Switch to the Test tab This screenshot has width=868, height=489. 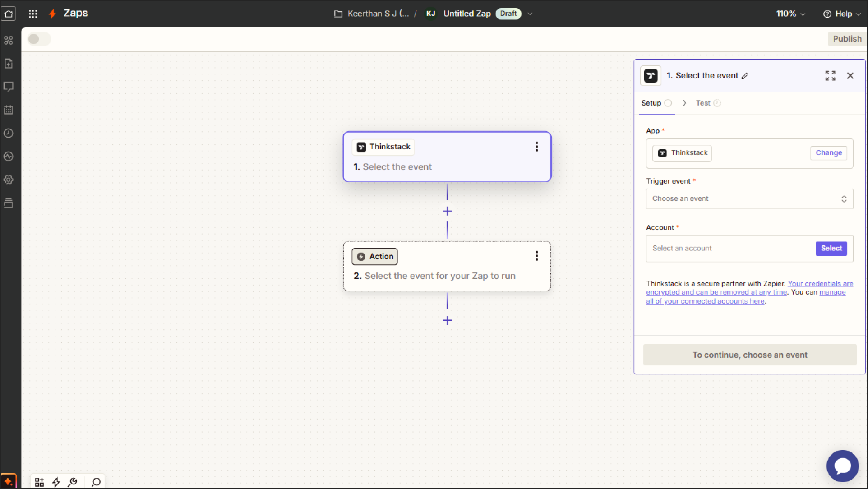(708, 103)
